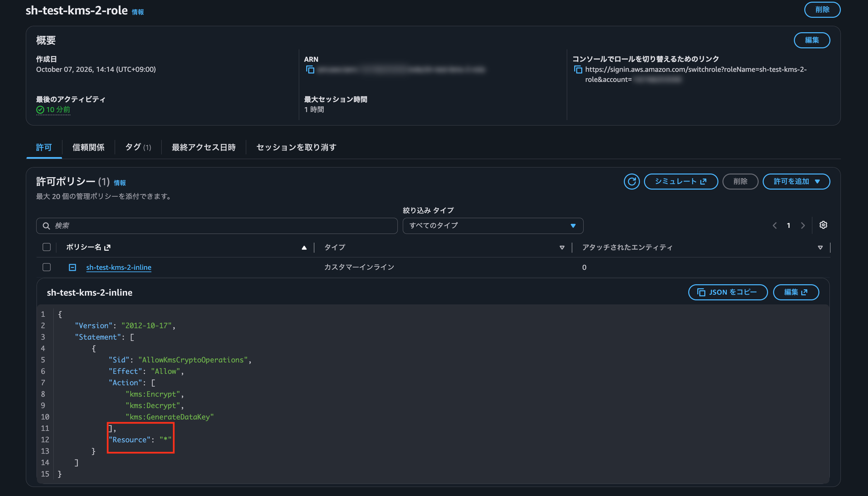Click the switch role signin URL
This screenshot has height=496, width=868.
(x=696, y=74)
